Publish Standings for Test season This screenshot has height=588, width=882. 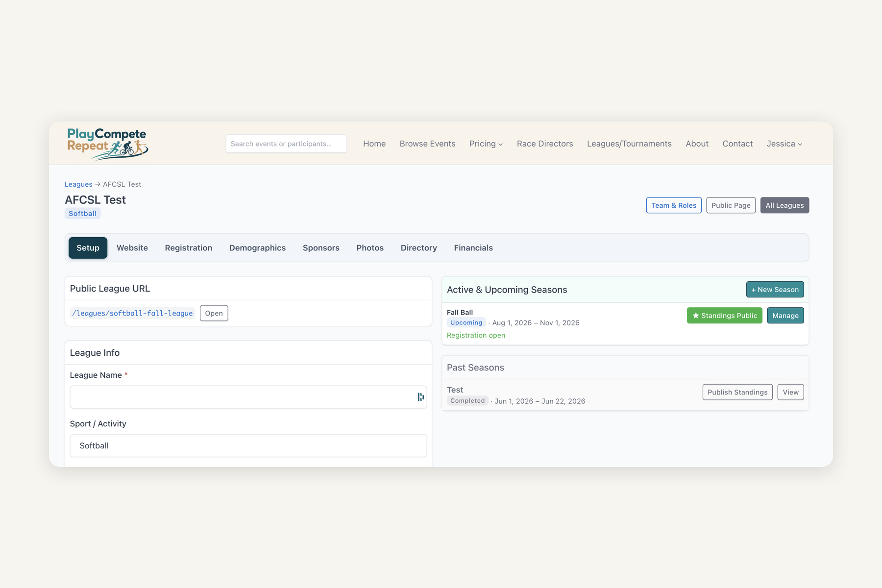tap(737, 392)
